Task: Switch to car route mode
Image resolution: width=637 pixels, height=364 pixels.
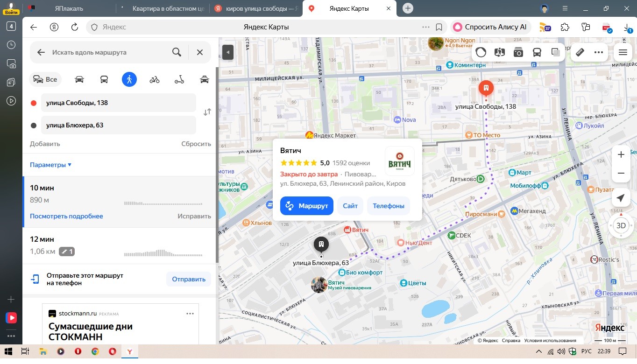Action: pyautogui.click(x=79, y=79)
